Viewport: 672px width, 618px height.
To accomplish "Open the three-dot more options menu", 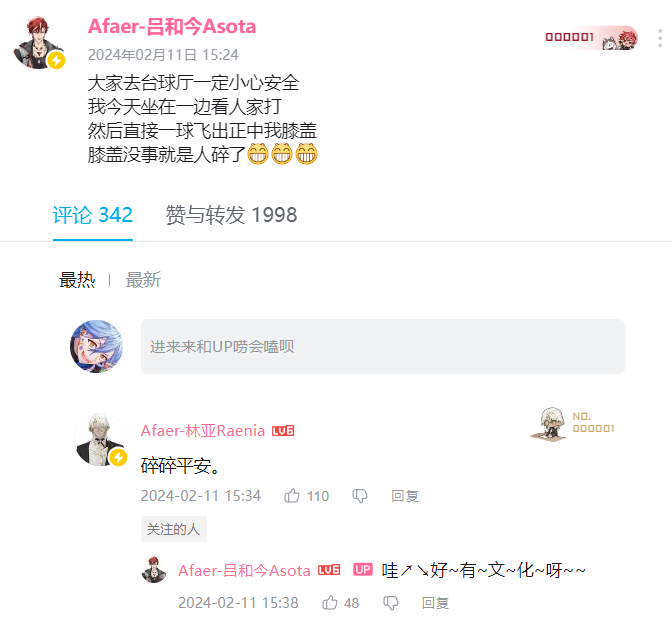I will [x=660, y=38].
